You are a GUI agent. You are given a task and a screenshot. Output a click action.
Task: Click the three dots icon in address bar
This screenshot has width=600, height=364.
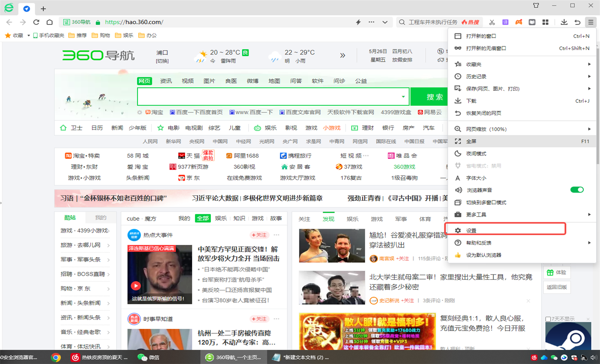click(372, 22)
